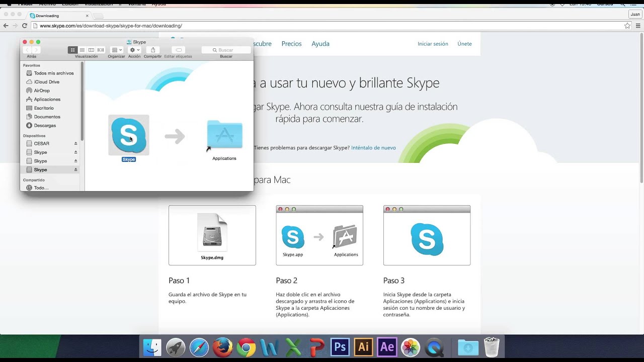The image size is (644, 362).
Task: Switch Finder to list view
Action: click(82, 50)
